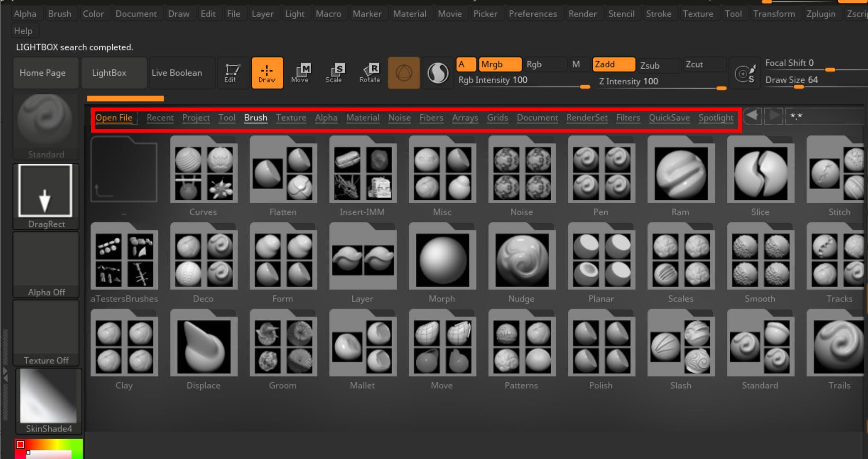Toggle the M material mode
This screenshot has height=459, width=868.
point(579,64)
